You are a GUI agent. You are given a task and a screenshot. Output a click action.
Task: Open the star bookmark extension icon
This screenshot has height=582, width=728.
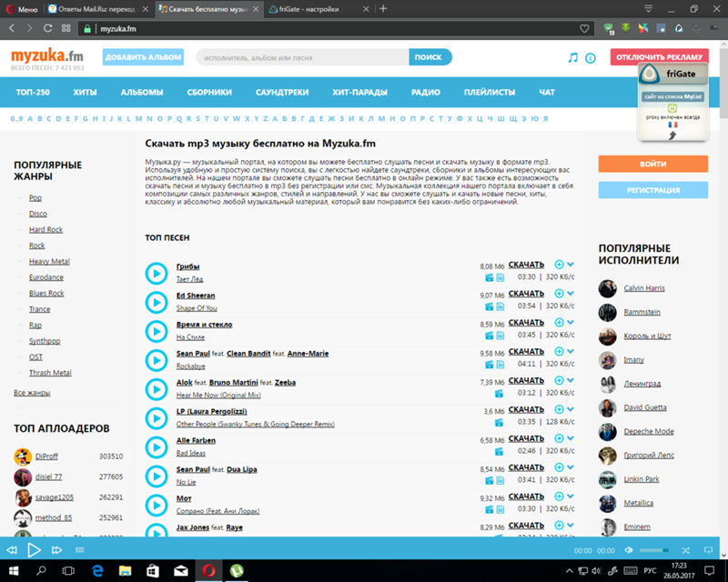(662, 29)
